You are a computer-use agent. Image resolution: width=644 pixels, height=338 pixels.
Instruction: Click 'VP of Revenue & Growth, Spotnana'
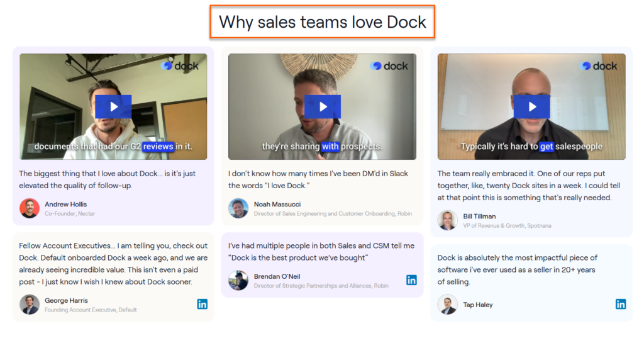tap(508, 226)
